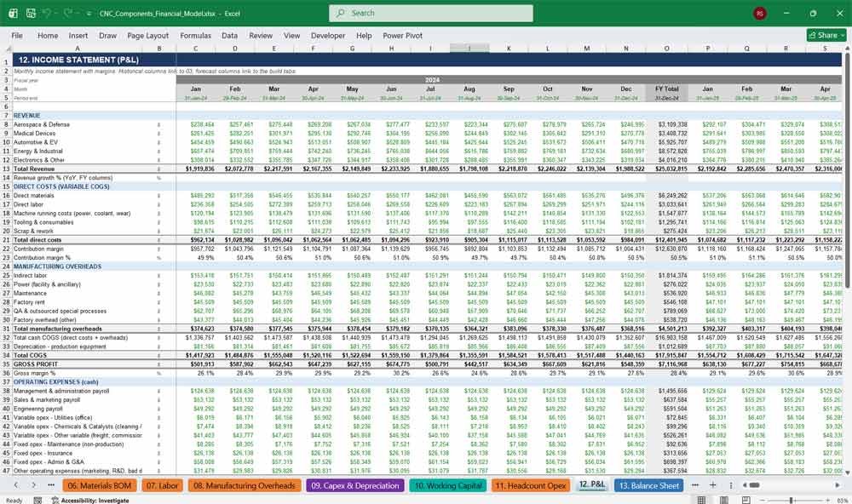Screen dimensions: 852x504
Task: Open the File menu
Action: tap(17, 35)
